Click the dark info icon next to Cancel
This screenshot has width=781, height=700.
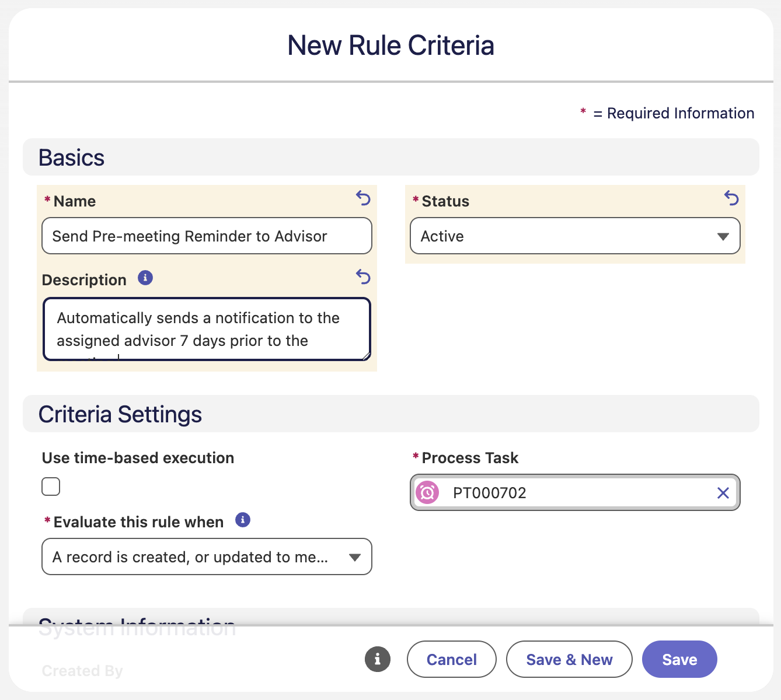tap(378, 659)
